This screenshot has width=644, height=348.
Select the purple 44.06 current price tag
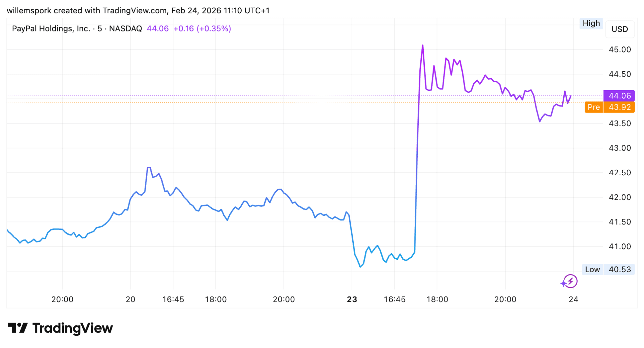coord(619,96)
